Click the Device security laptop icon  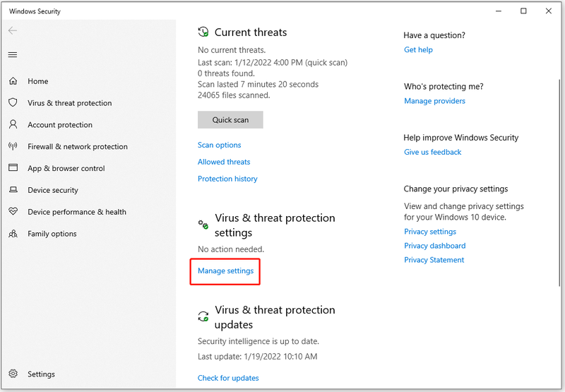coord(13,190)
